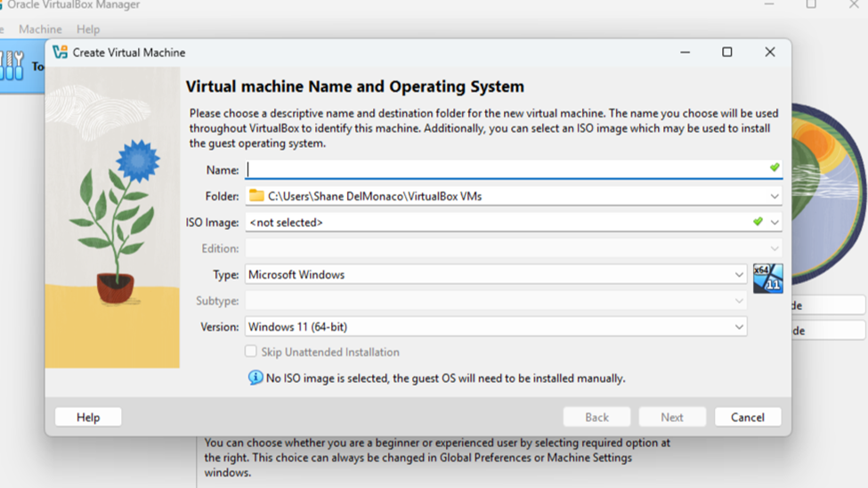Click the green checkmark in ISO Image field
The width and height of the screenshot is (868, 488).
[758, 222]
